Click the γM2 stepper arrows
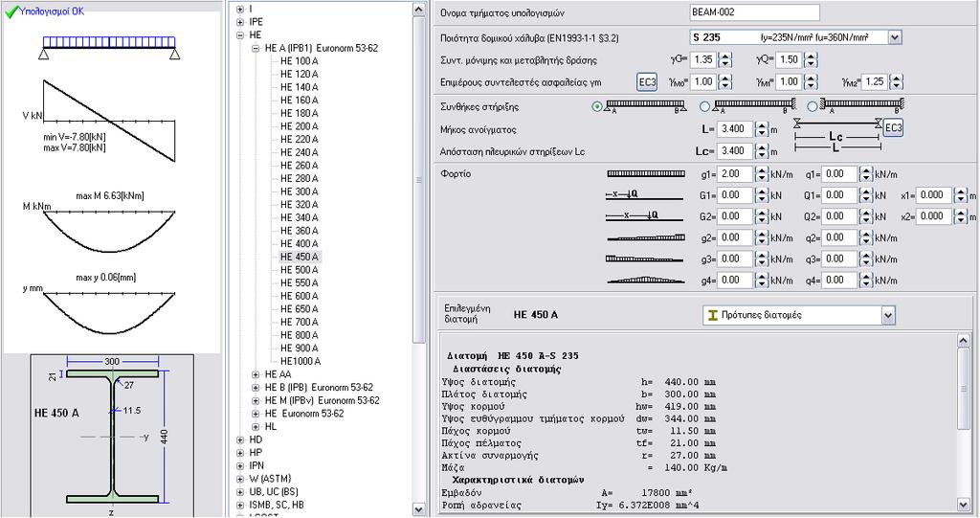This screenshot has height=518, width=980. click(896, 82)
